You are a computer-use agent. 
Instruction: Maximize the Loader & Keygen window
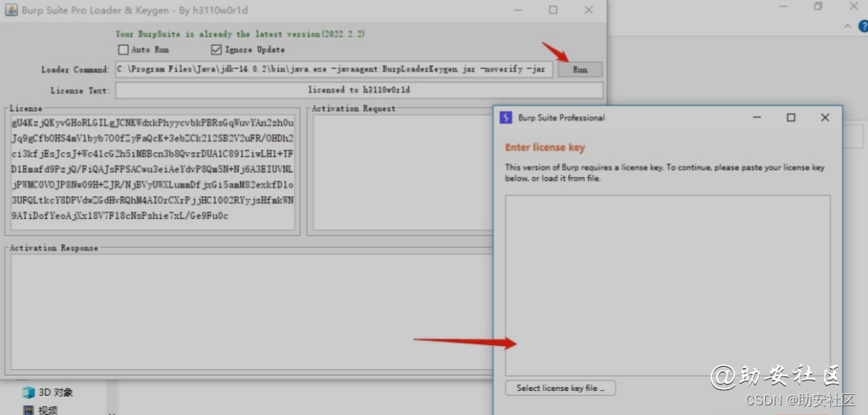pyautogui.click(x=553, y=10)
